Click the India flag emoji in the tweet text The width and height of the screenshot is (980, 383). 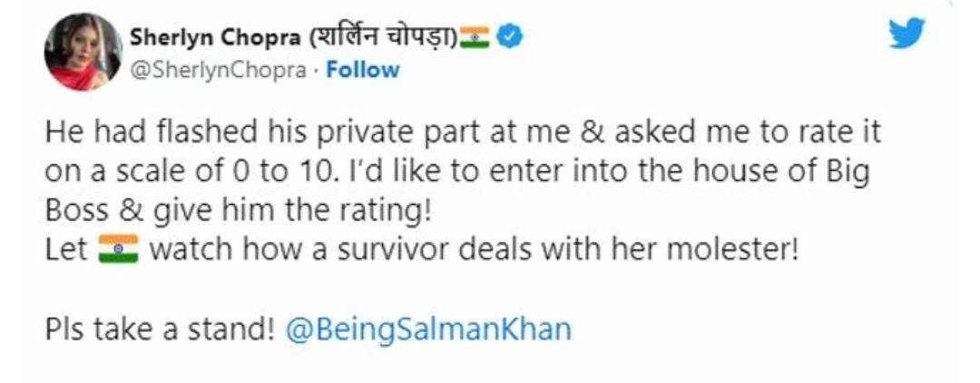[x=117, y=249]
